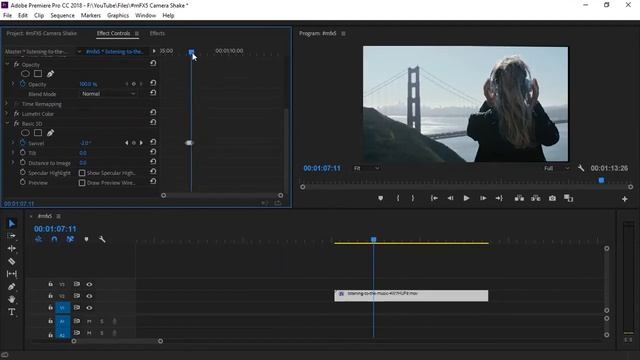Collapse the Basic 3D effect properties
This screenshot has width=640, height=360.
[x=7, y=123]
